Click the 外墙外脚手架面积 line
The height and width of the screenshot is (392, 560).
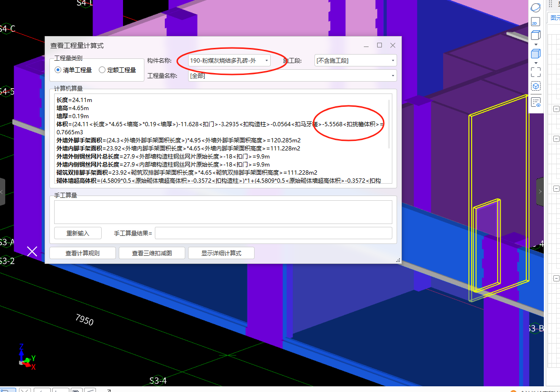pyautogui.click(x=179, y=140)
